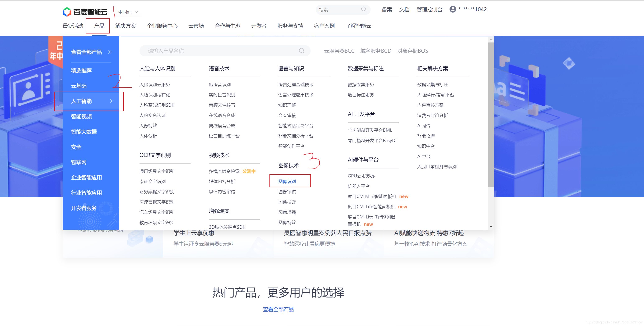Click the 公测中 badge beside 多模态媒资检索
The image size is (644, 326).
(x=249, y=171)
